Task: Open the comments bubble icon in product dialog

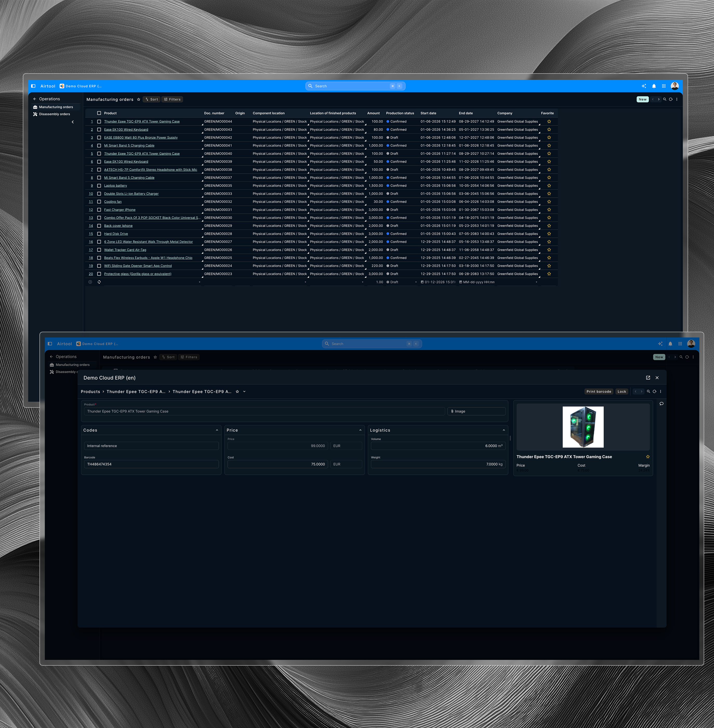Action: pos(662,404)
